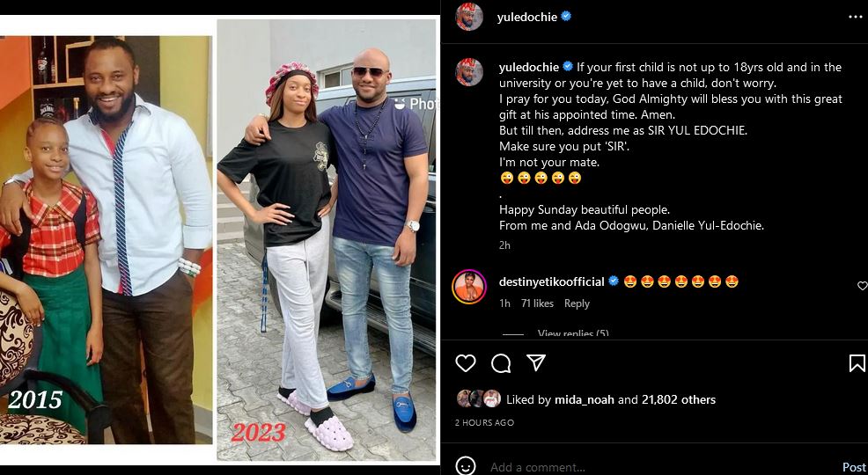
Task: Expand View replies (5) under comment
Action: coord(573,333)
